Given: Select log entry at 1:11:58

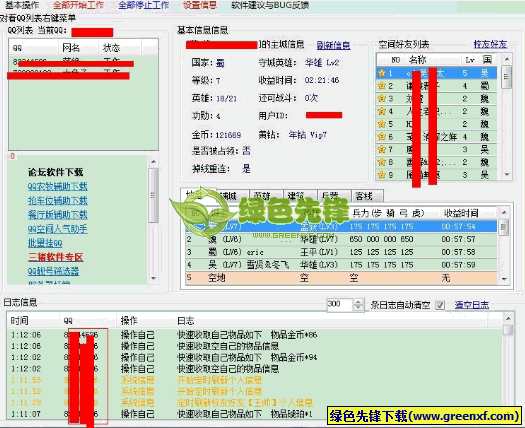Looking at the screenshot, I should (x=254, y=380).
